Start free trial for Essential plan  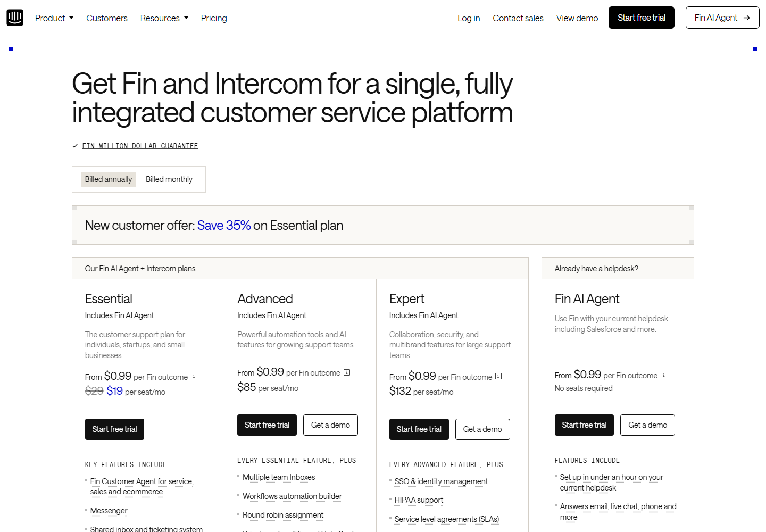pyautogui.click(x=114, y=429)
